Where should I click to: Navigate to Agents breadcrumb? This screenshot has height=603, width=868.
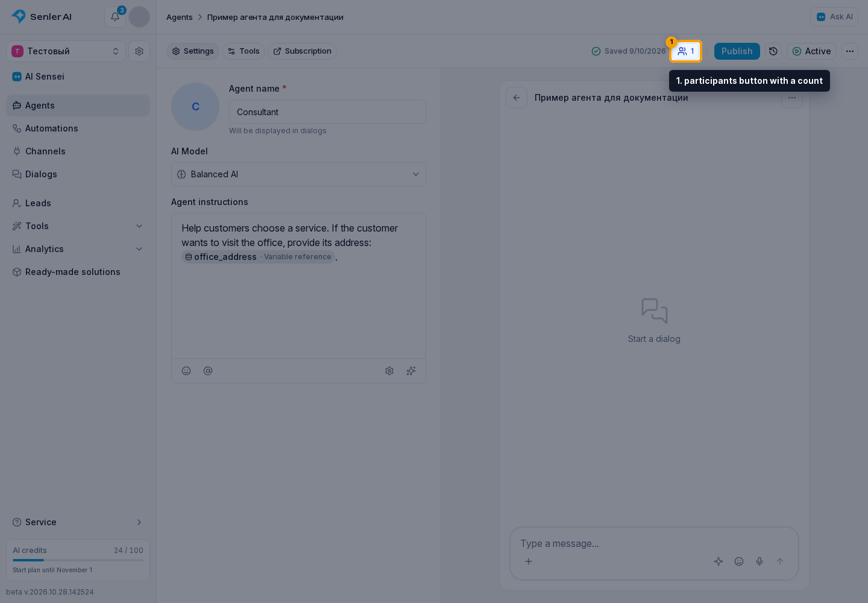pyautogui.click(x=180, y=17)
